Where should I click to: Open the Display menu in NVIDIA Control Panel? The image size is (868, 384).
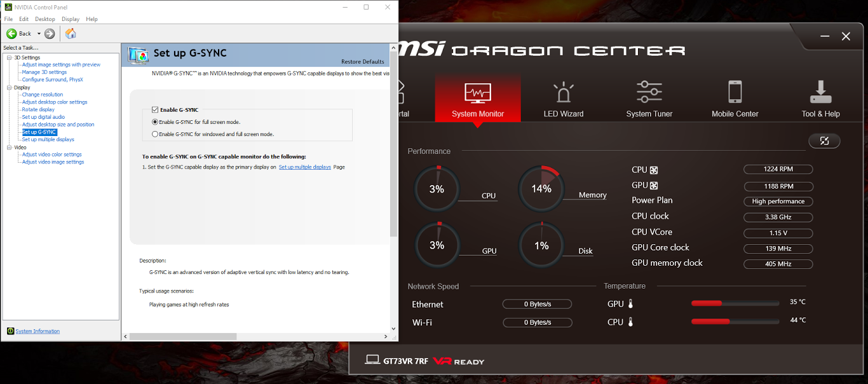pos(71,19)
